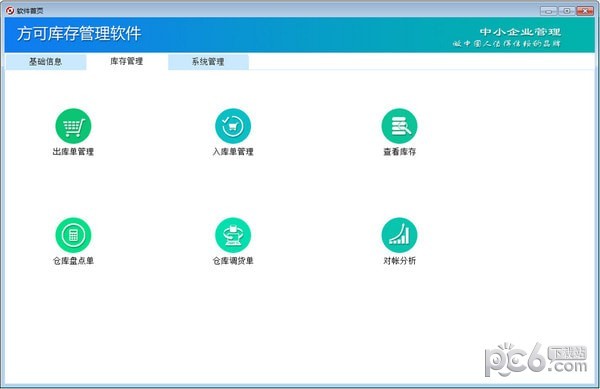Open the 仓库盘点单 calculator icon
Screen dimensions: 600x389
[x=73, y=235]
